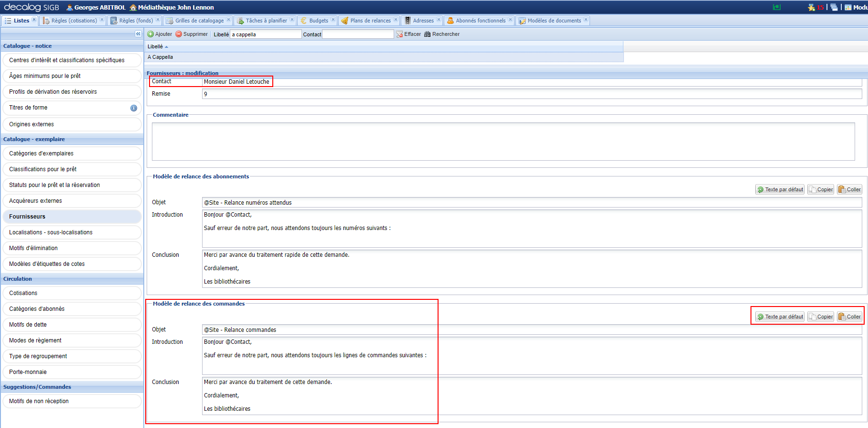Click the Commentaire text area
Screen dimensions: 868x428
coord(503,142)
